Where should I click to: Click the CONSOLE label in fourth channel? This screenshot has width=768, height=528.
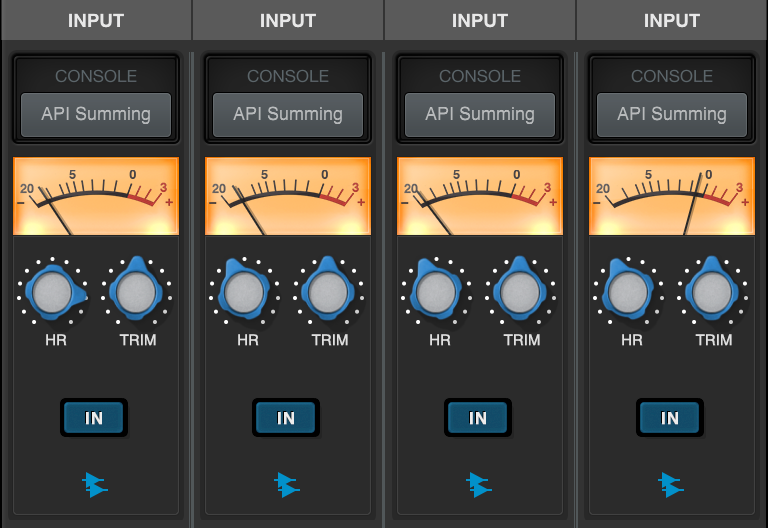coord(672,76)
